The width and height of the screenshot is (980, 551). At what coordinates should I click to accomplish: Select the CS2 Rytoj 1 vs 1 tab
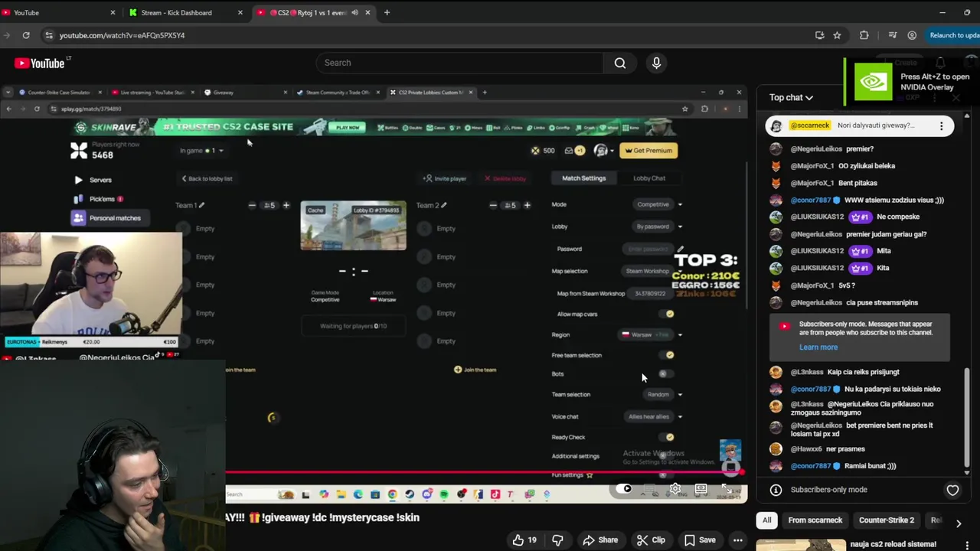pos(313,12)
